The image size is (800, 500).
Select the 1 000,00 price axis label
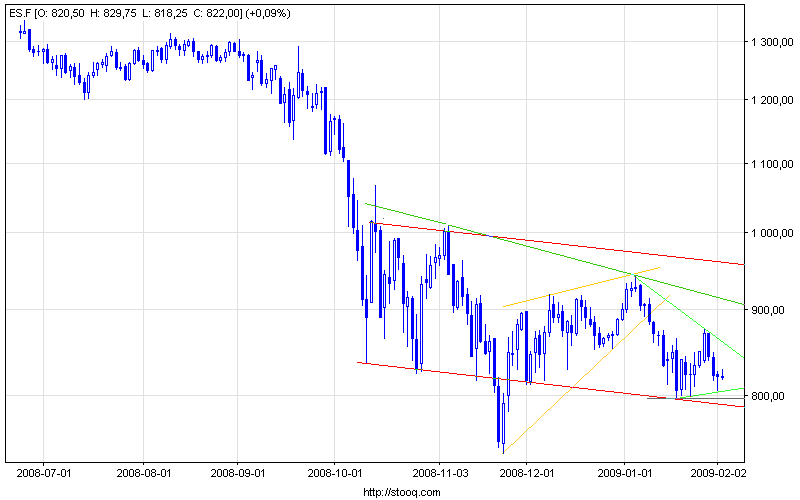pos(772,233)
